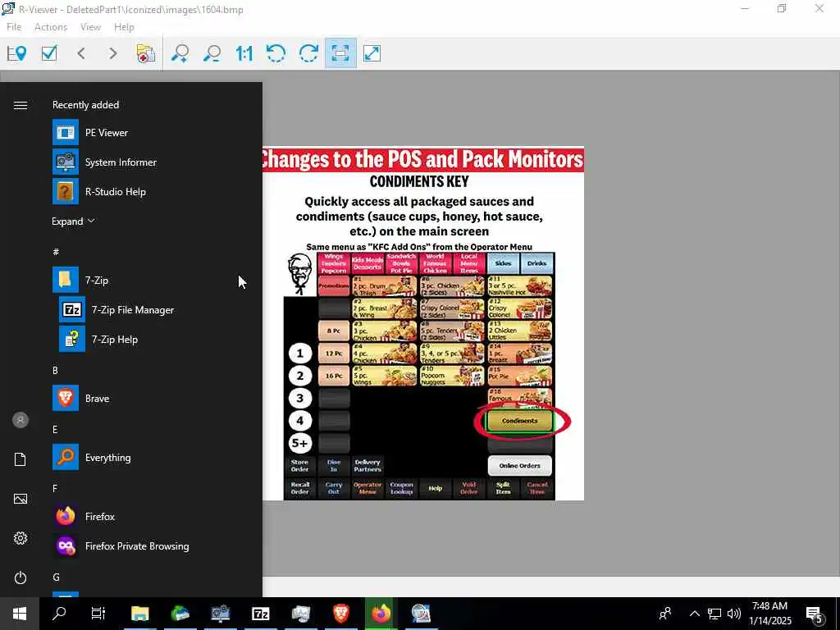The width and height of the screenshot is (840, 630).
Task: Rotate image counterclockwise
Action: [x=276, y=53]
